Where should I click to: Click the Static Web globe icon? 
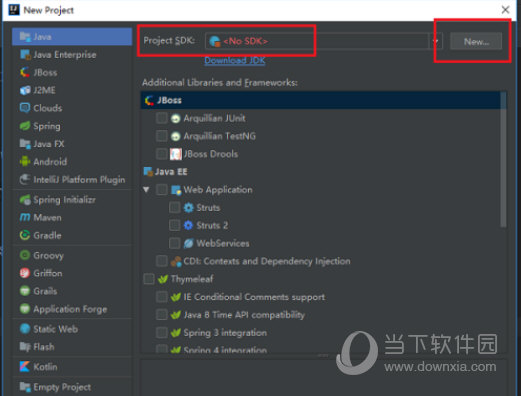click(25, 329)
